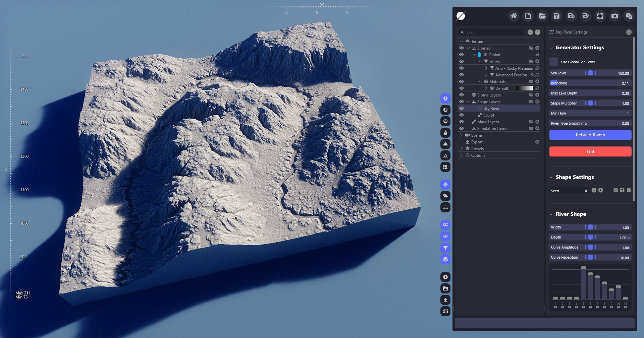Expand the Arid - Rocky Plateaus filter
This screenshot has height=338, width=644.
pyautogui.click(x=486, y=68)
